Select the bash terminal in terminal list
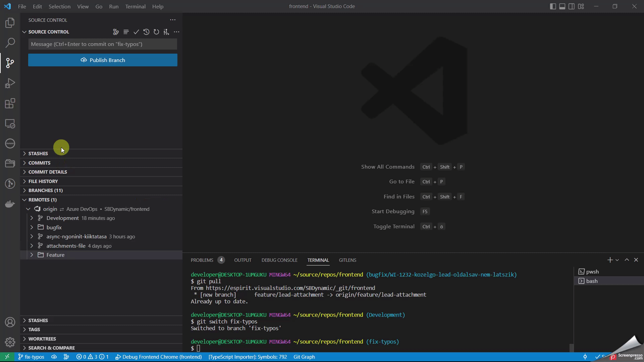 point(591,281)
